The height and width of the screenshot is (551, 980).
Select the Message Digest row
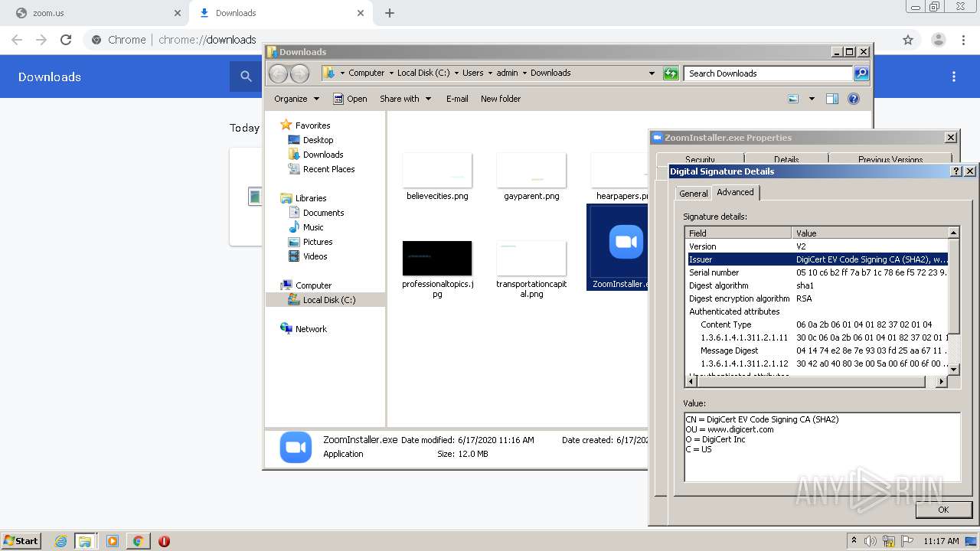point(816,350)
